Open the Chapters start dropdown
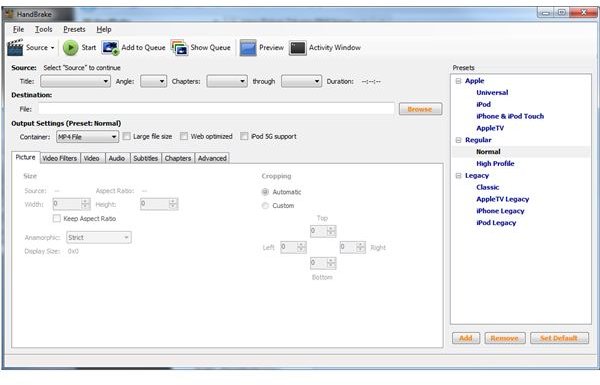Image resolution: width=600 pixels, height=385 pixels. [227, 81]
